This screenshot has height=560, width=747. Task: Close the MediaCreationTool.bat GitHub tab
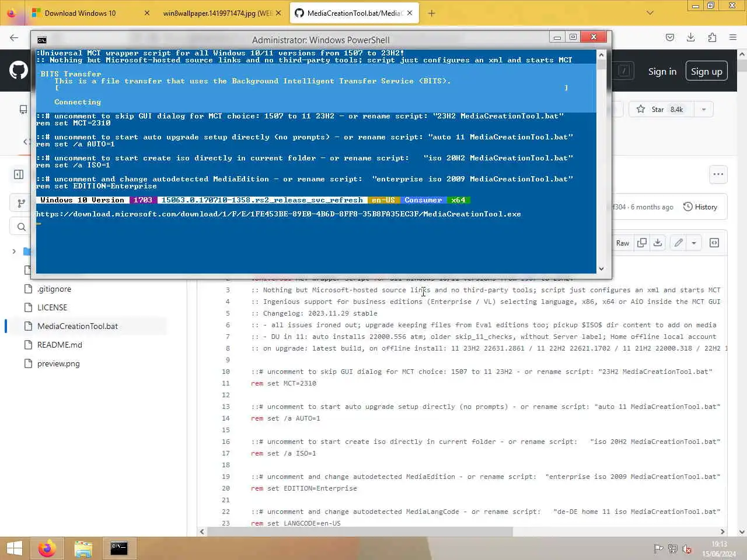tap(410, 13)
